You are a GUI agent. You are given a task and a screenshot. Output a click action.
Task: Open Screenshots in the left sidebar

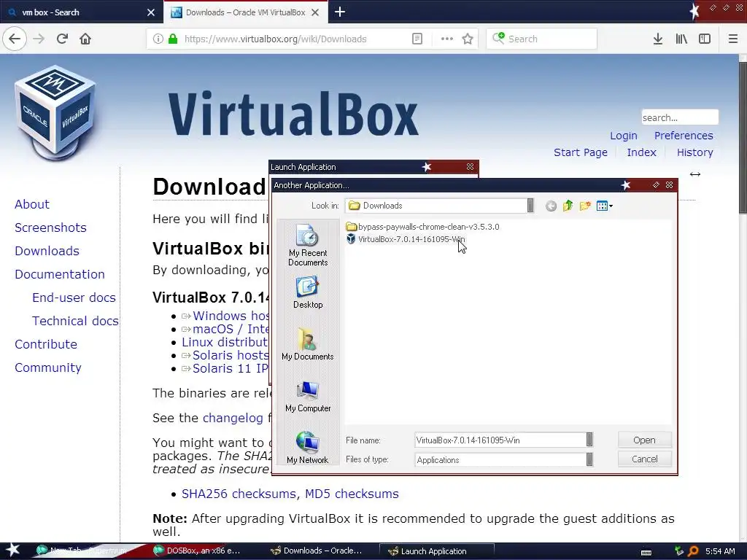pyautogui.click(x=50, y=227)
